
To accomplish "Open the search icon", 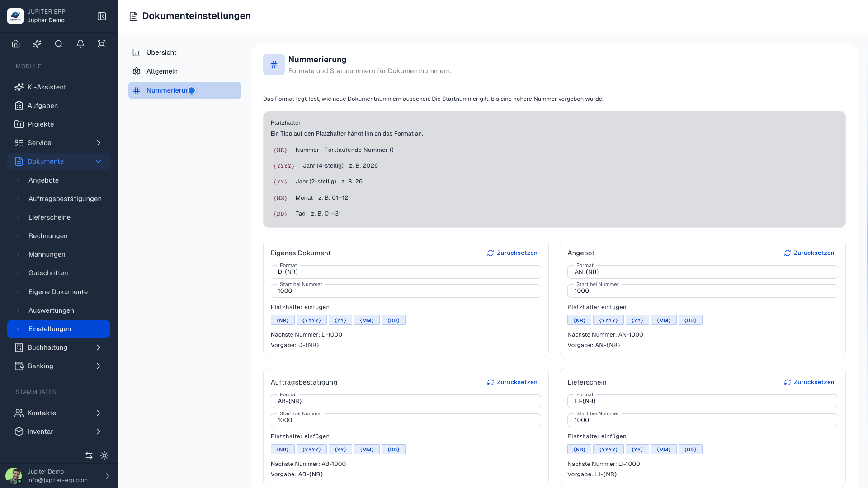I will (x=59, y=44).
